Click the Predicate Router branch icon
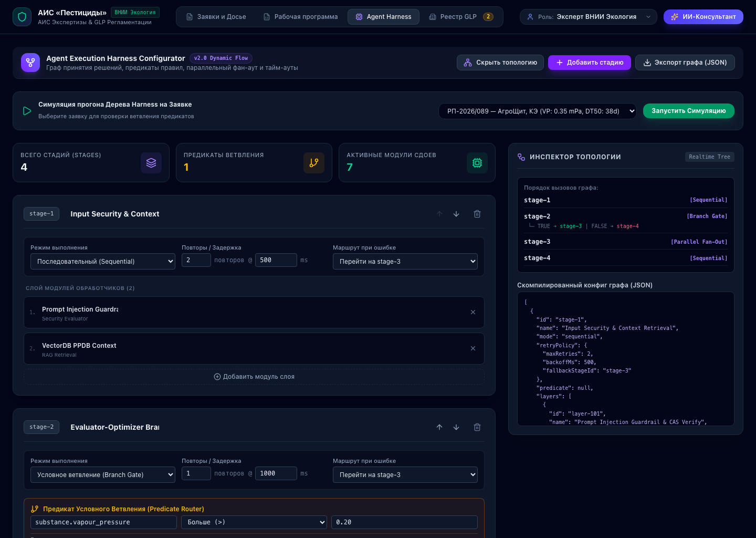Image resolution: width=756 pixels, height=538 pixels. point(35,509)
